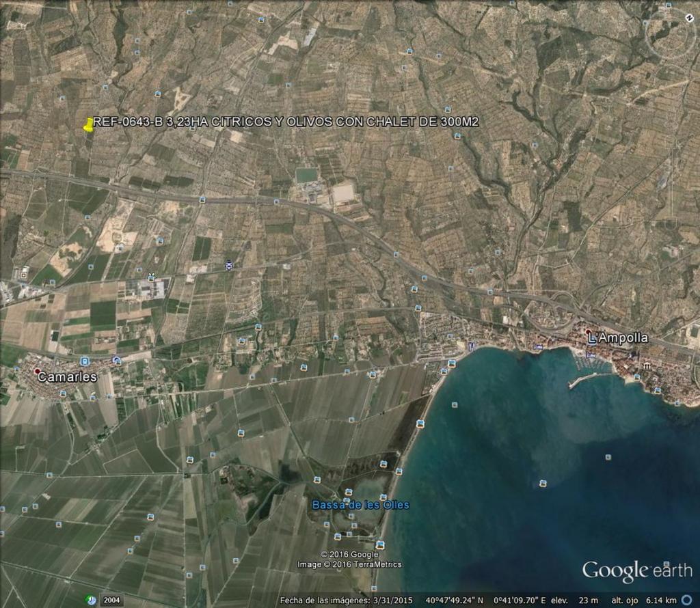Click the dark blue car icon on map
700x608 pixels.
click(x=228, y=265)
